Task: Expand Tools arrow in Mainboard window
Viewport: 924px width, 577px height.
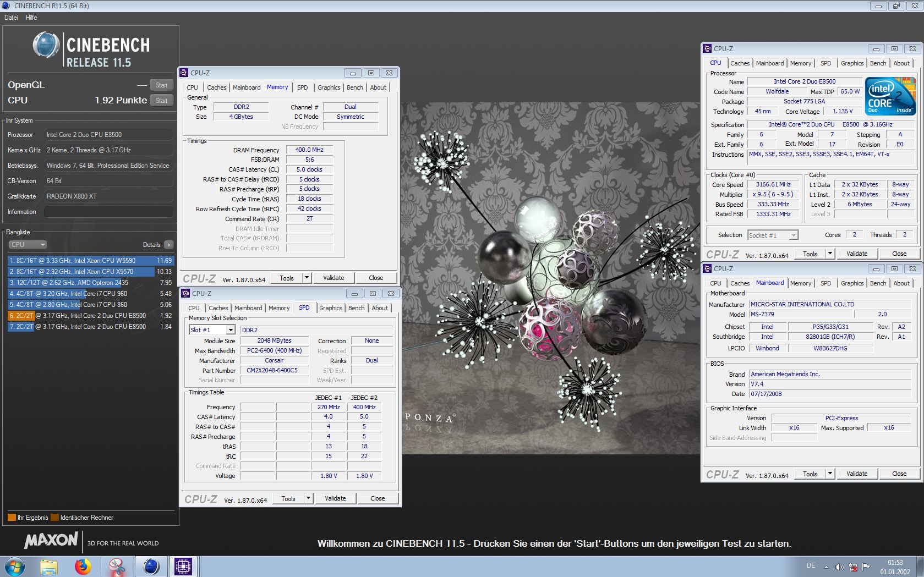Action: [830, 474]
